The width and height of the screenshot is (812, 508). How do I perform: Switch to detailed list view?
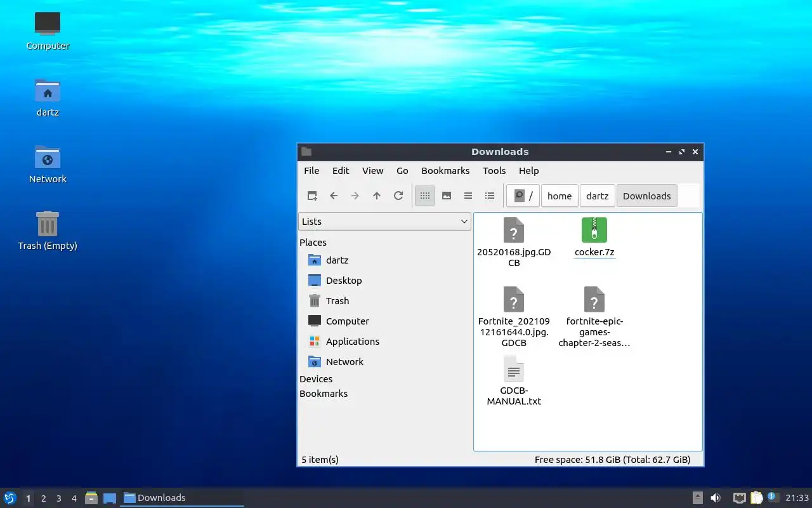tap(490, 196)
